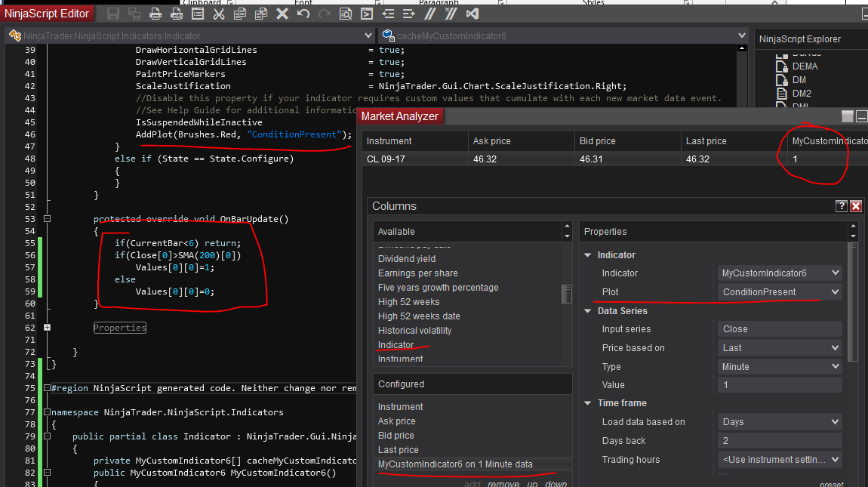This screenshot has height=487, width=868.
Task: Click the Days back input field
Action: click(780, 441)
